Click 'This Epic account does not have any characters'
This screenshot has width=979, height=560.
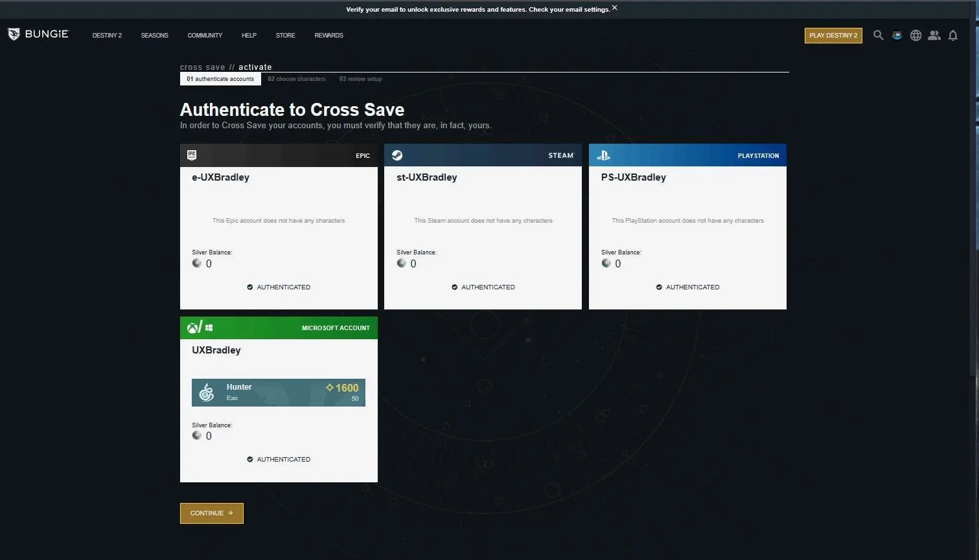[x=279, y=221]
